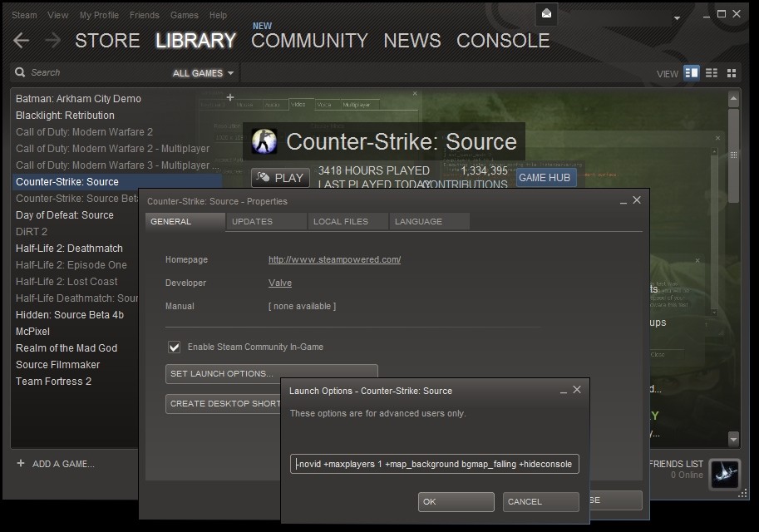This screenshot has width=759, height=532.
Task: Enable Steam Community In-Game
Action: tap(175, 347)
